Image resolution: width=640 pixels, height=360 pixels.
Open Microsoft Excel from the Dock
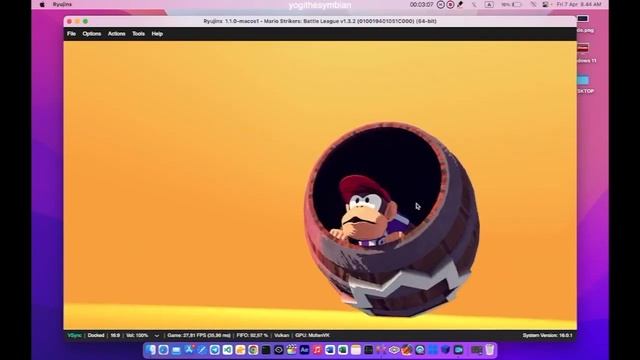click(x=343, y=350)
